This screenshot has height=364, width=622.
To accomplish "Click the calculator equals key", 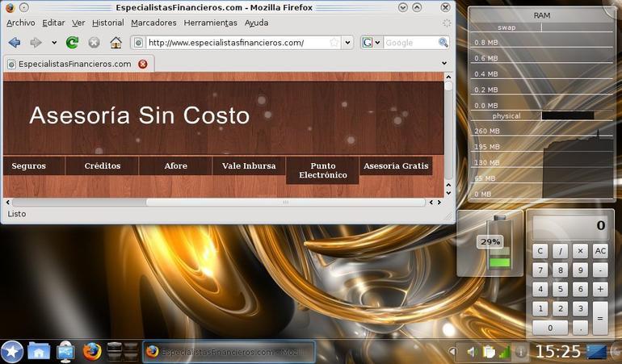I will (x=600, y=318).
